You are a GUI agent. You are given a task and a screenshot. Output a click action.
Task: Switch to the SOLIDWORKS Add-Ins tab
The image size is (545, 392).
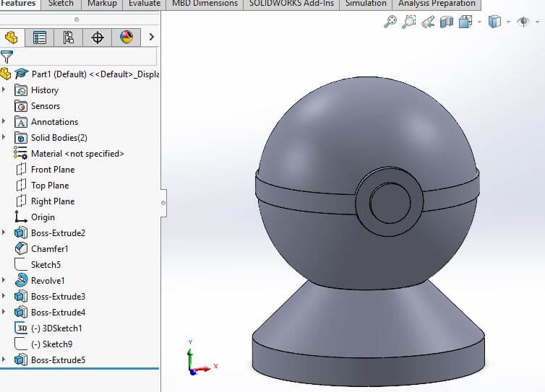coord(291,4)
